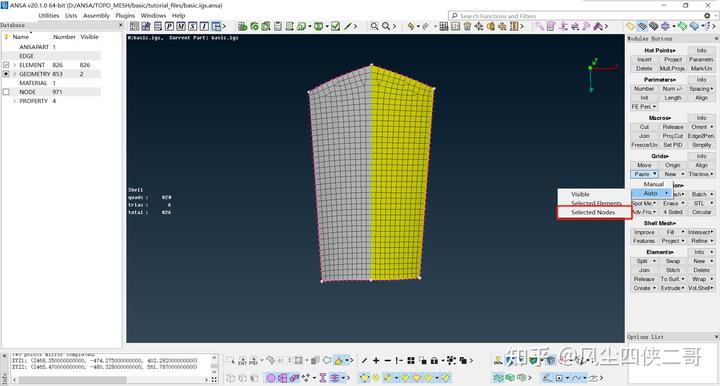Click the M (Materials list) toolbar icon
The width and height of the screenshot is (720, 386).
[x=181, y=27]
